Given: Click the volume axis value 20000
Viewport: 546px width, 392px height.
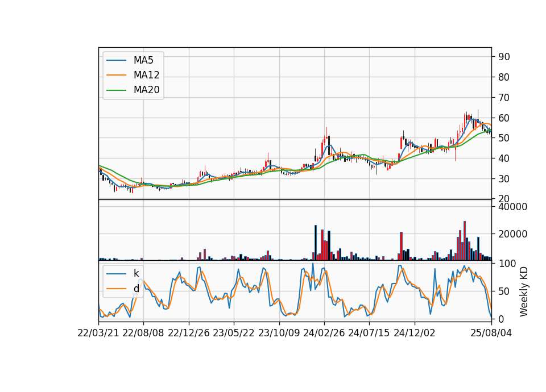Looking at the screenshot, I should [x=513, y=234].
